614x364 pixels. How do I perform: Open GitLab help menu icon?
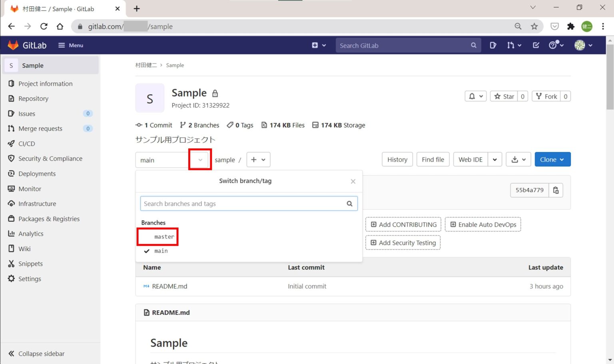(x=554, y=45)
